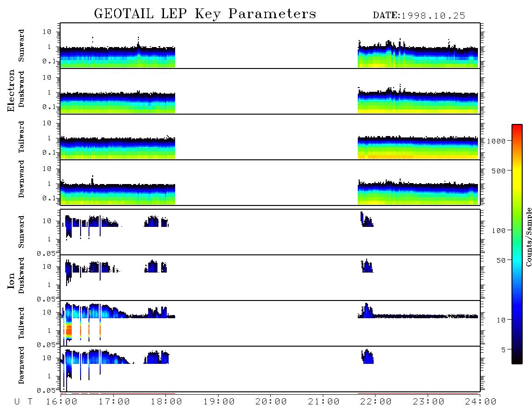Viewport: 532px width, 410px height.
Task: Click the "0.05" tick on Ion Dawnward axis
Action: coord(46,390)
